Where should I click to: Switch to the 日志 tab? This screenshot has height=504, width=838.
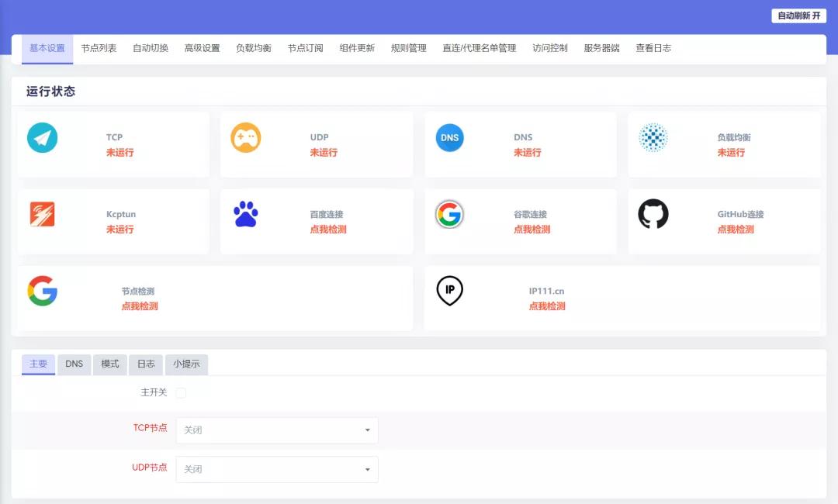(x=146, y=364)
